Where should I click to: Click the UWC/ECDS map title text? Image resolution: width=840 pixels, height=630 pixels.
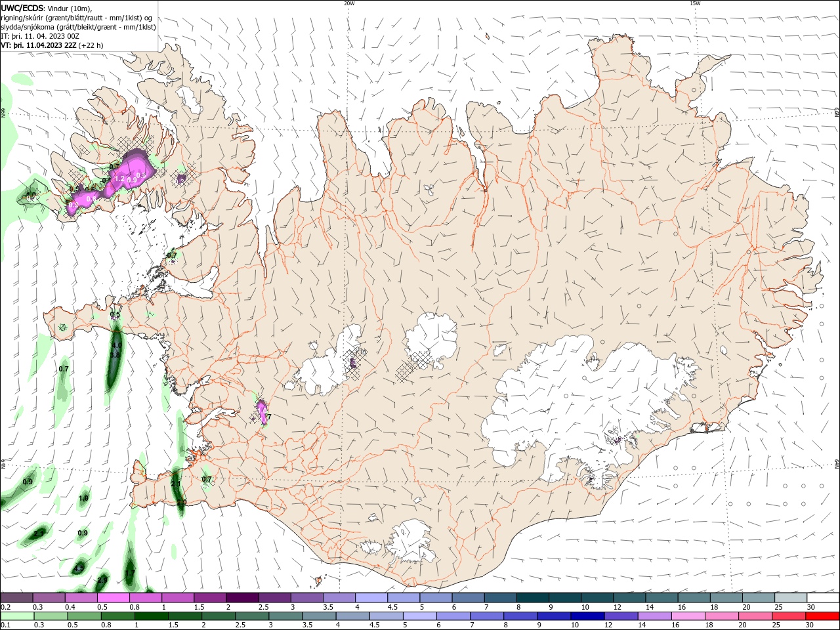click(x=47, y=8)
